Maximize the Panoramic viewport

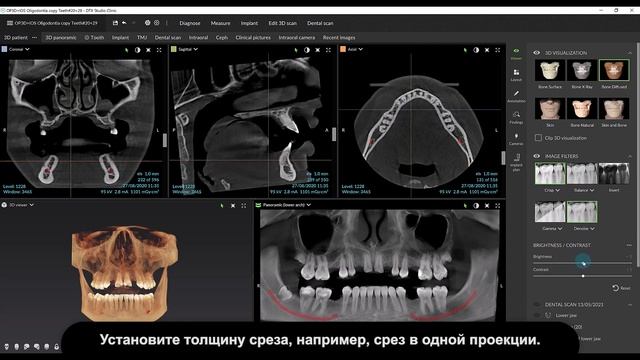coord(498,206)
